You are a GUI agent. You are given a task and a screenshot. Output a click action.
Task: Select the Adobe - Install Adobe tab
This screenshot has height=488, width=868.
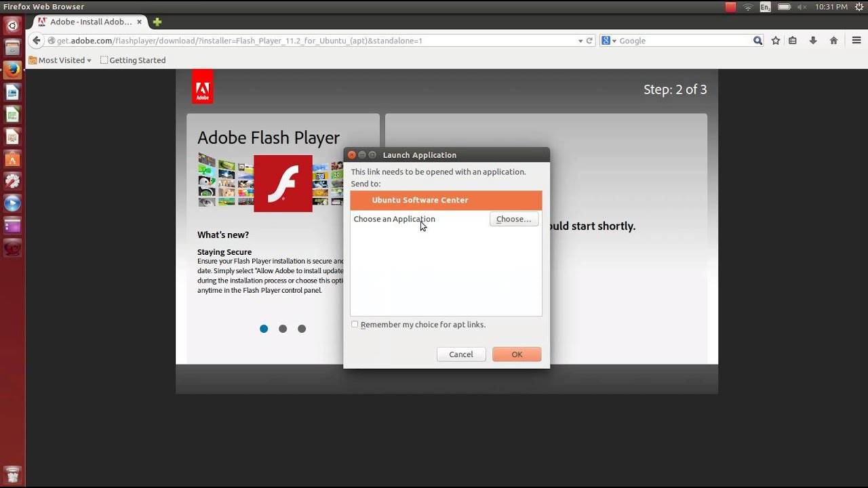(91, 22)
